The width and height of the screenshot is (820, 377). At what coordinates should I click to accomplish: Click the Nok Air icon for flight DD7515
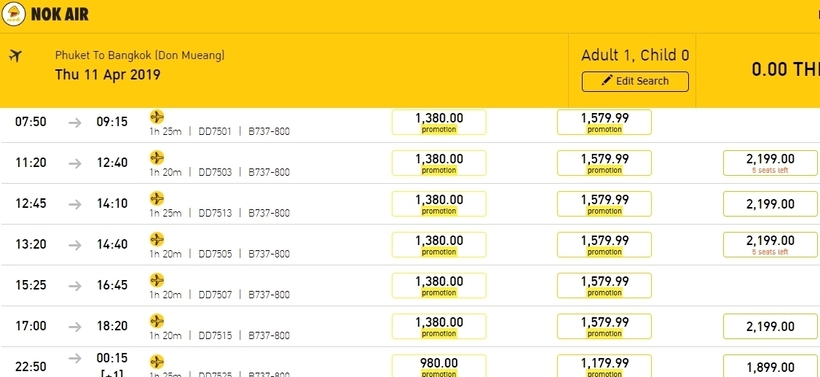tap(157, 321)
